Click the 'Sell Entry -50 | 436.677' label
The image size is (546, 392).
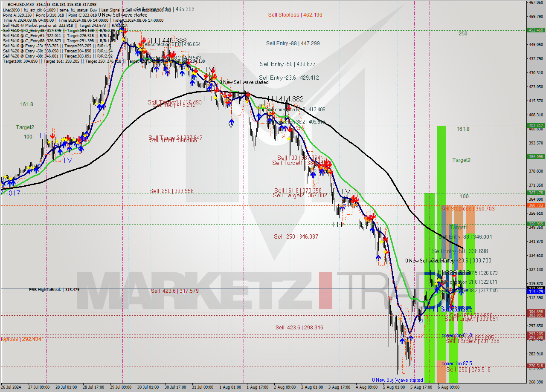pos(288,64)
